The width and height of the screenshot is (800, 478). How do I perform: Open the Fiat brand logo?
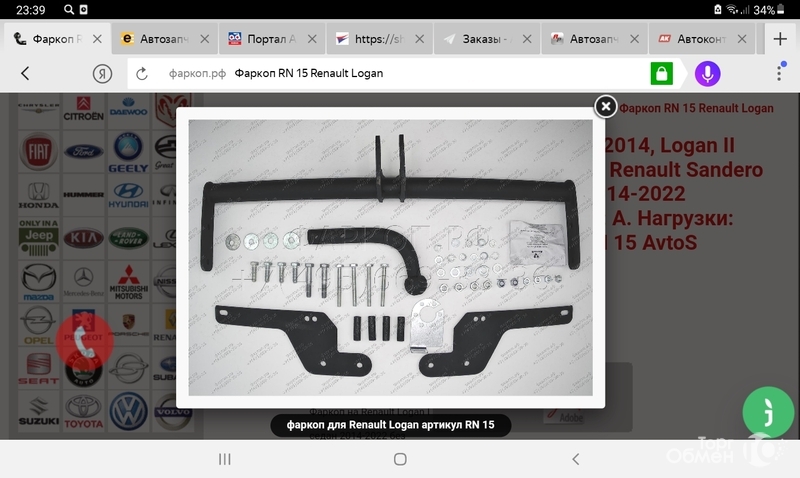pyautogui.click(x=38, y=152)
